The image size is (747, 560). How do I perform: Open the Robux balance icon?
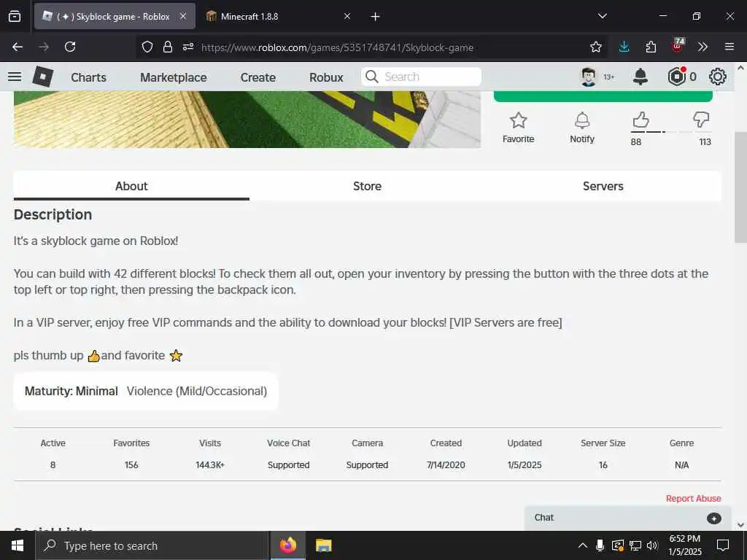[x=676, y=77]
